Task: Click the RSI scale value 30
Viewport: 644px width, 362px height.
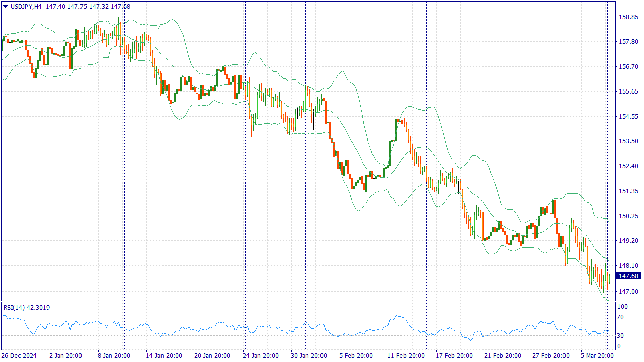Action: pos(621,336)
